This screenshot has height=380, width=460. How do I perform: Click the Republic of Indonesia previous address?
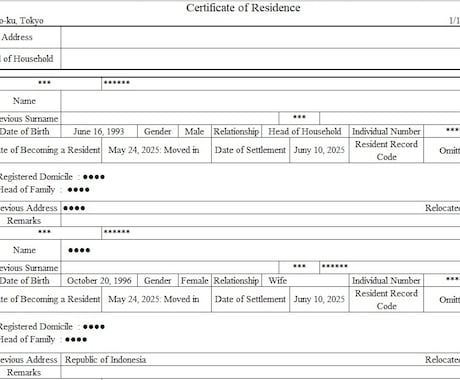[x=105, y=360]
